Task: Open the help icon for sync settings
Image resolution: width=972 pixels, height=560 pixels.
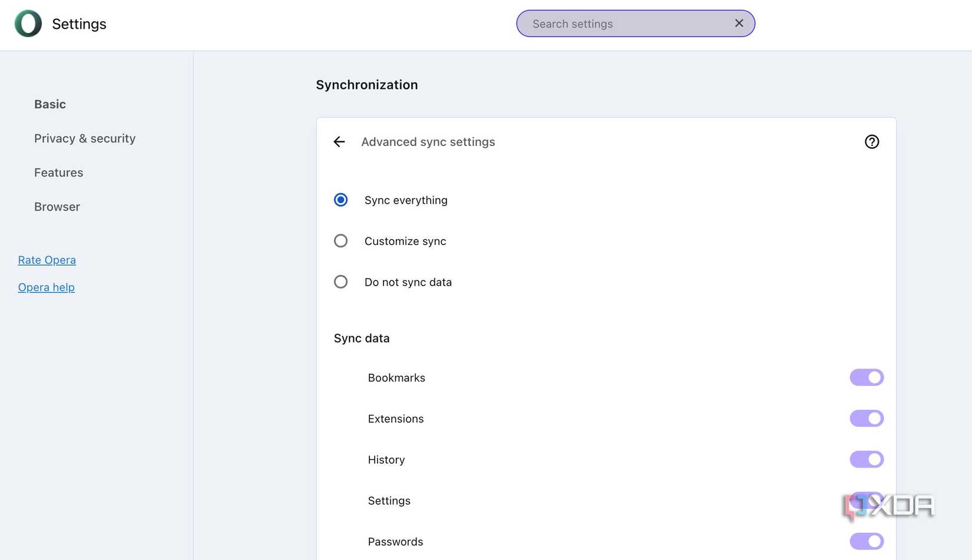Action: coord(872,142)
